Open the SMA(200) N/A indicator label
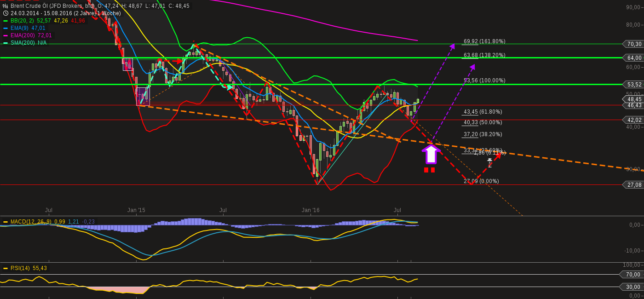644x299 pixels. pyautogui.click(x=29, y=43)
